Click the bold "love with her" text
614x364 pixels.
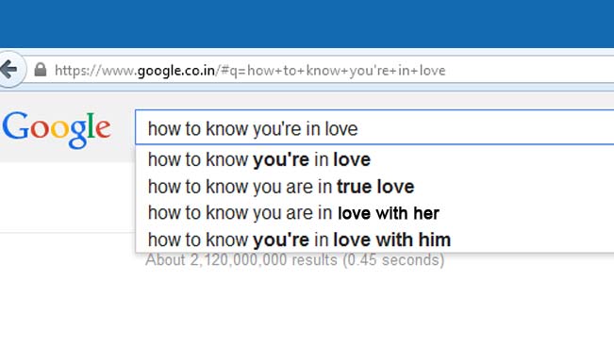[x=389, y=213]
